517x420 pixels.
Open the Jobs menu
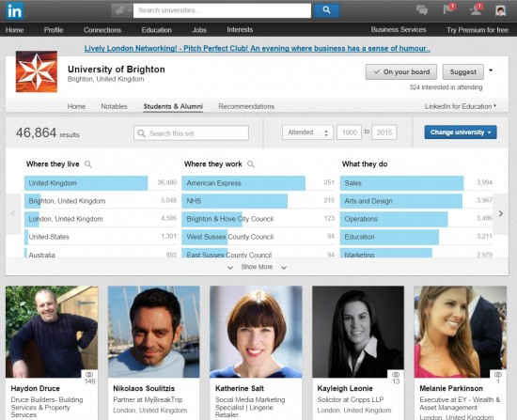point(199,30)
